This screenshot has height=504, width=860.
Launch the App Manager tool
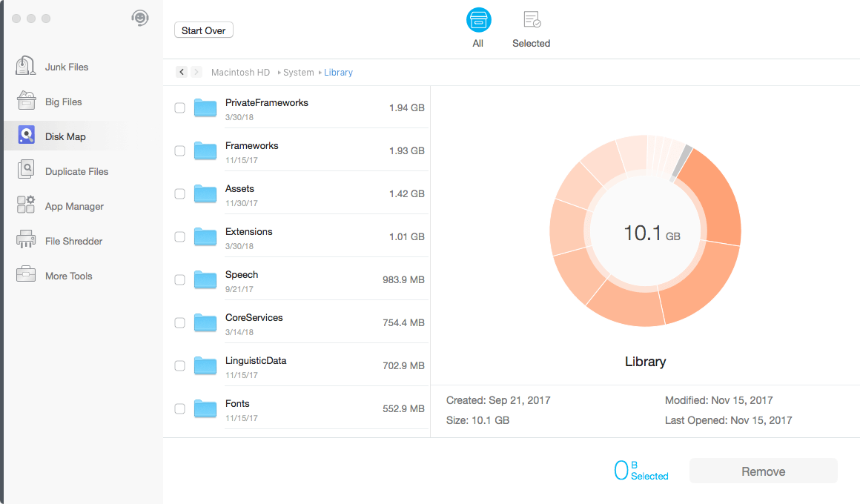[25, 205]
